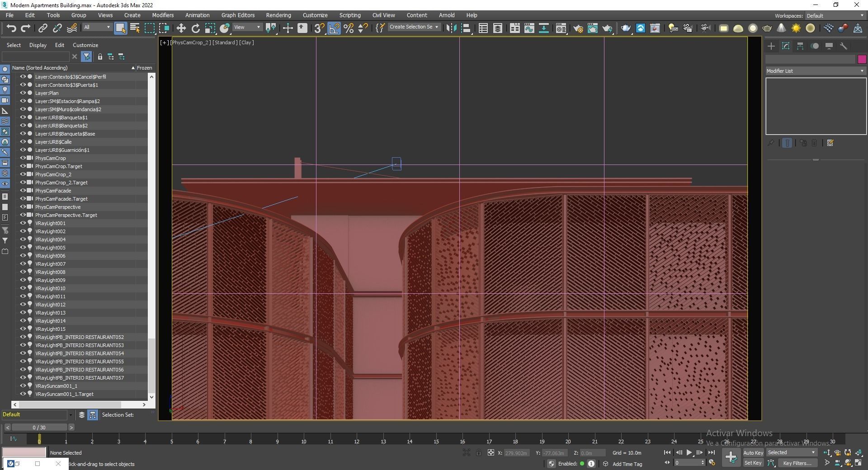Viewport: 868px width, 470px height.
Task: Open the Scripting menu
Action: coord(350,15)
